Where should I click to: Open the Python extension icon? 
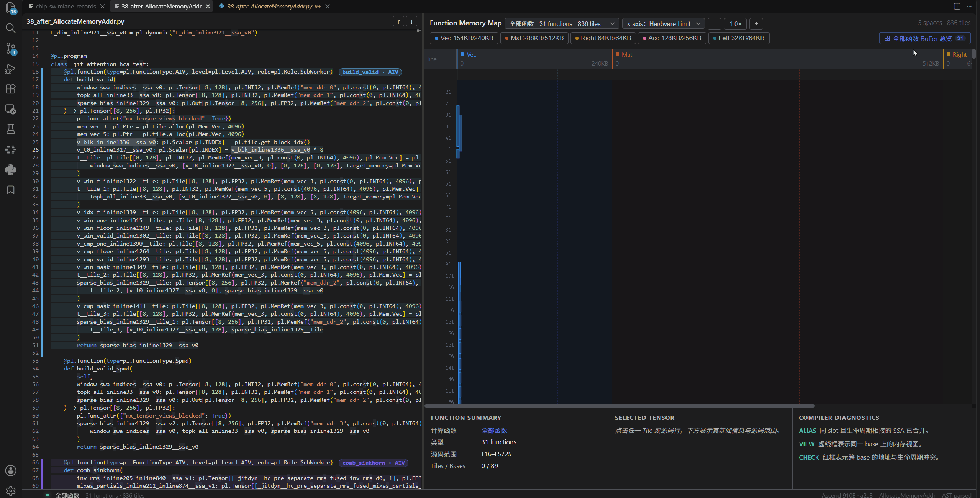tap(11, 170)
